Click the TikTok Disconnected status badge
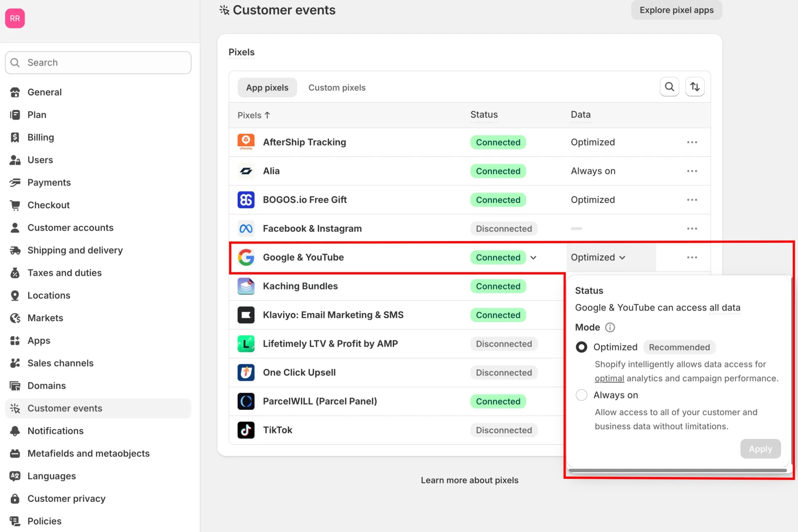This screenshot has height=532, width=798. (x=504, y=430)
